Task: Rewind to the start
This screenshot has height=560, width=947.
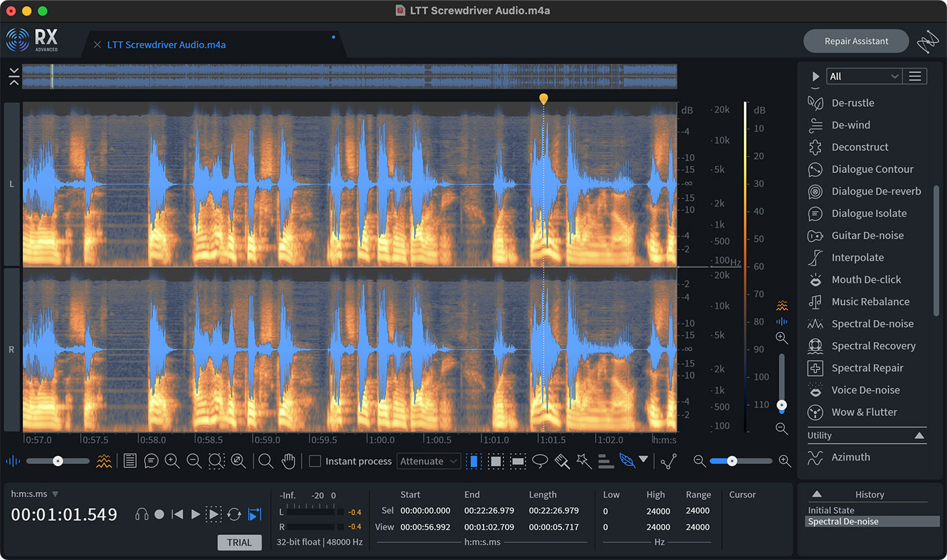Action: pyautogui.click(x=177, y=515)
